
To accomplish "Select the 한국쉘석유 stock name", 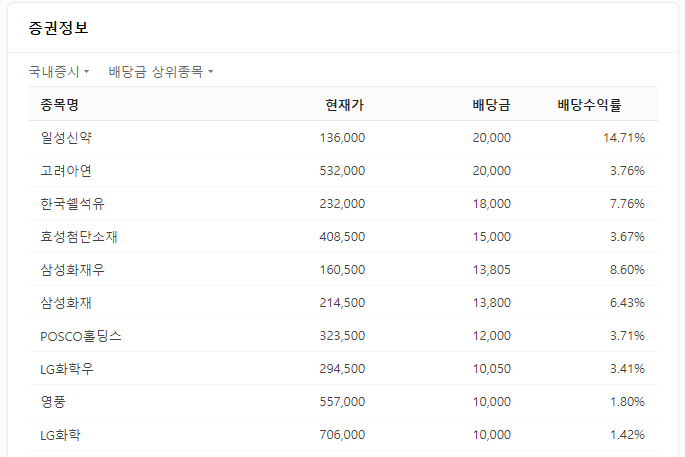I will (73, 204).
